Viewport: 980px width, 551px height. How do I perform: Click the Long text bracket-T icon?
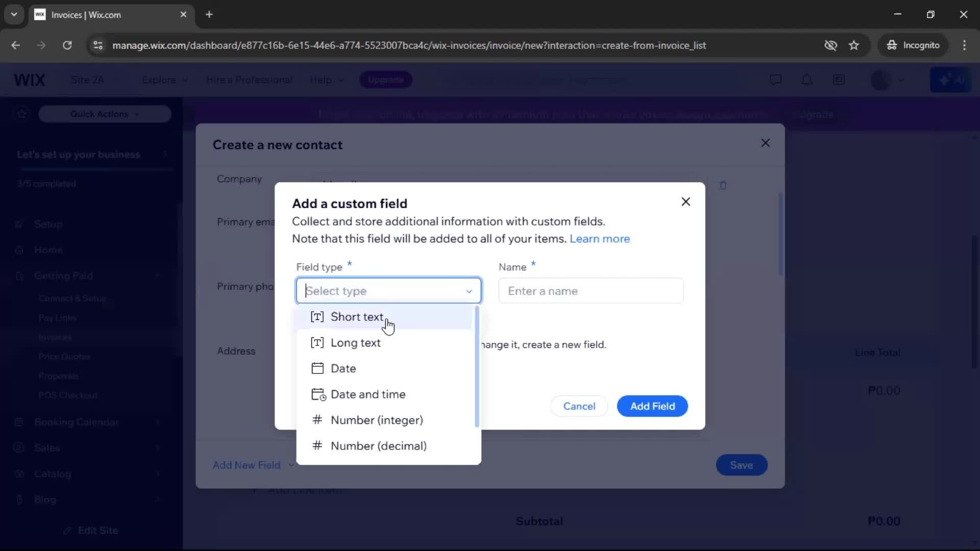coord(317,343)
